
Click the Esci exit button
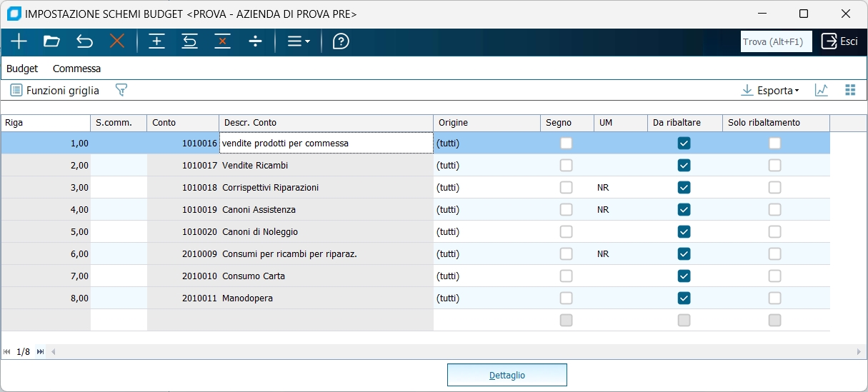pyautogui.click(x=839, y=41)
